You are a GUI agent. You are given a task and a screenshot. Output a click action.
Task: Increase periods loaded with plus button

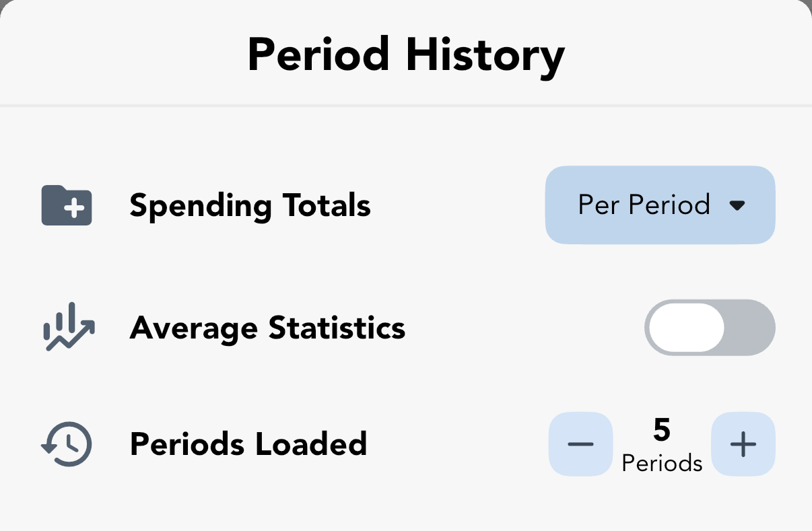click(x=743, y=444)
